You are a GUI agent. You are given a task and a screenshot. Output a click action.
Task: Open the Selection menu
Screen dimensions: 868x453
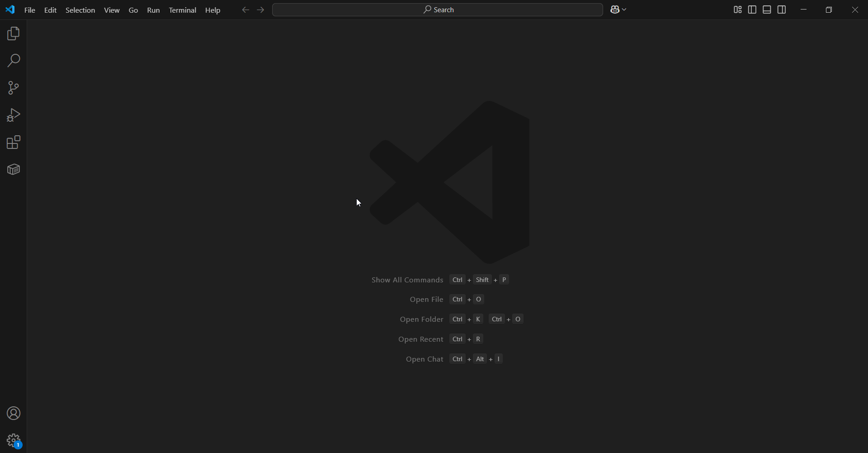[x=80, y=10]
